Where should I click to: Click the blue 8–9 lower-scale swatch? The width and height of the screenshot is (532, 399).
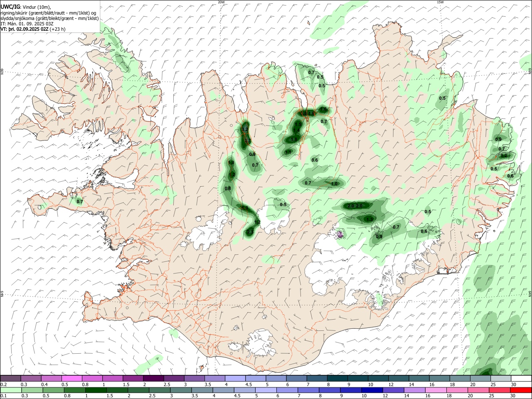[330, 390]
